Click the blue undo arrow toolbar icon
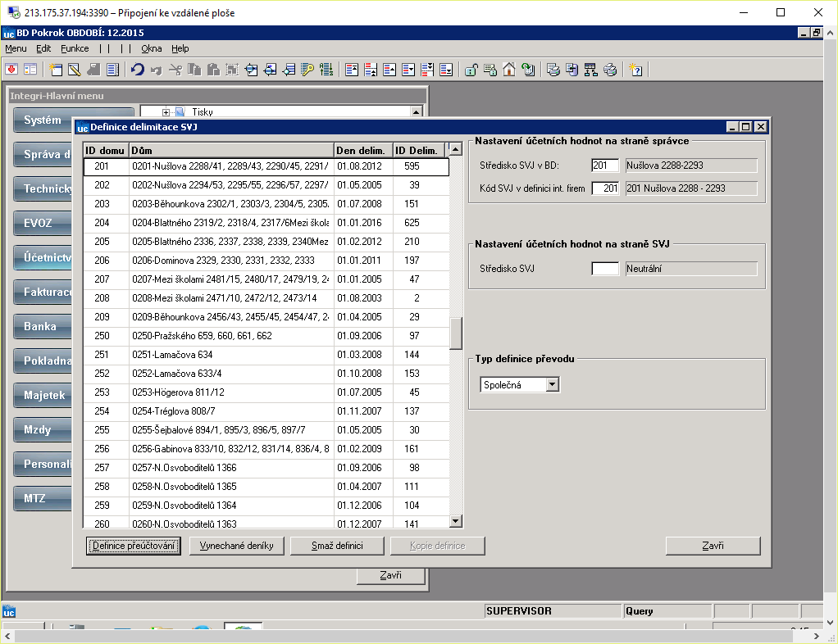The width and height of the screenshot is (838, 644). [x=138, y=70]
